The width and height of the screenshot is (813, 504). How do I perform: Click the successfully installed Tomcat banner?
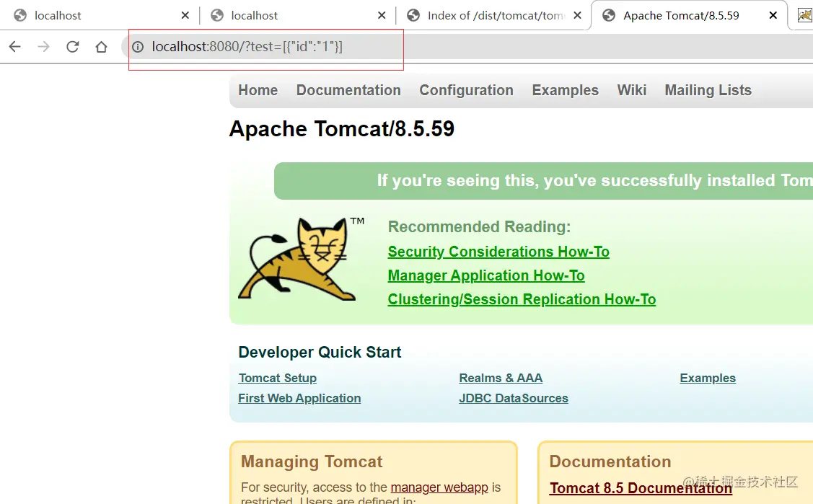pos(543,181)
